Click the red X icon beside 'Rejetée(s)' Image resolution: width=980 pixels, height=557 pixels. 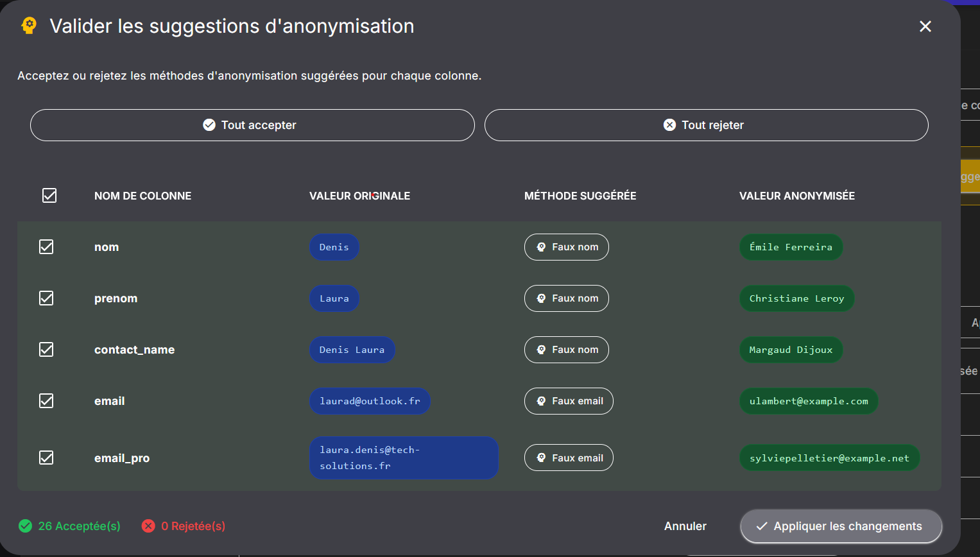point(148,526)
